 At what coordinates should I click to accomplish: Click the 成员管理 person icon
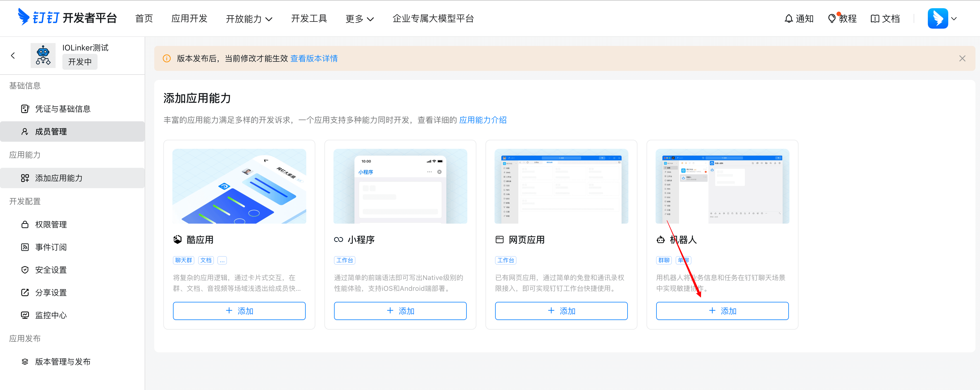[x=25, y=132]
